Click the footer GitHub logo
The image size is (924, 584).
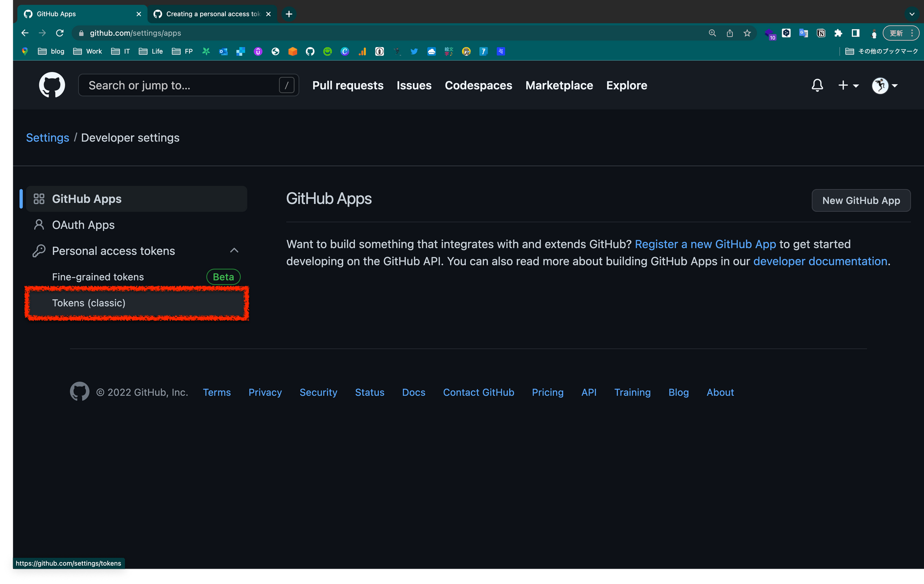click(79, 391)
